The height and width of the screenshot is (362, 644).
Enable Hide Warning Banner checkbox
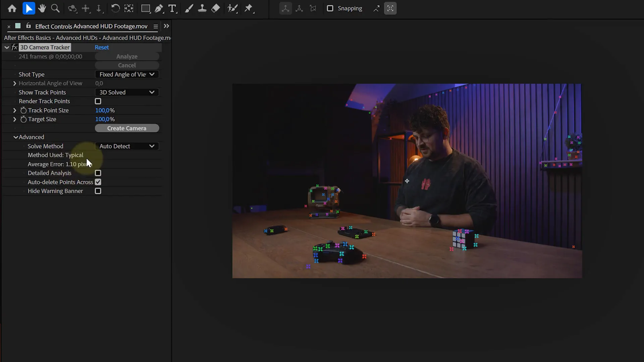tap(98, 191)
